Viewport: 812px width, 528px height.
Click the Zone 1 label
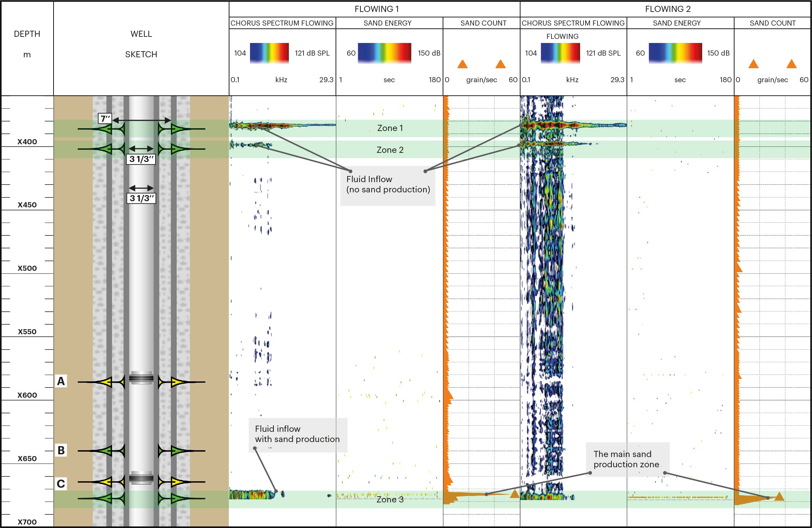[x=389, y=128]
